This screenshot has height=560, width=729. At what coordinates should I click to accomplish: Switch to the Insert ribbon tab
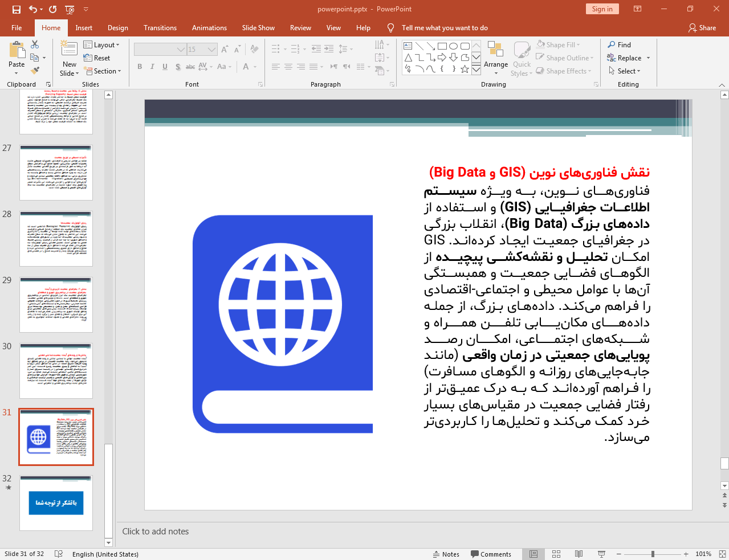point(84,27)
